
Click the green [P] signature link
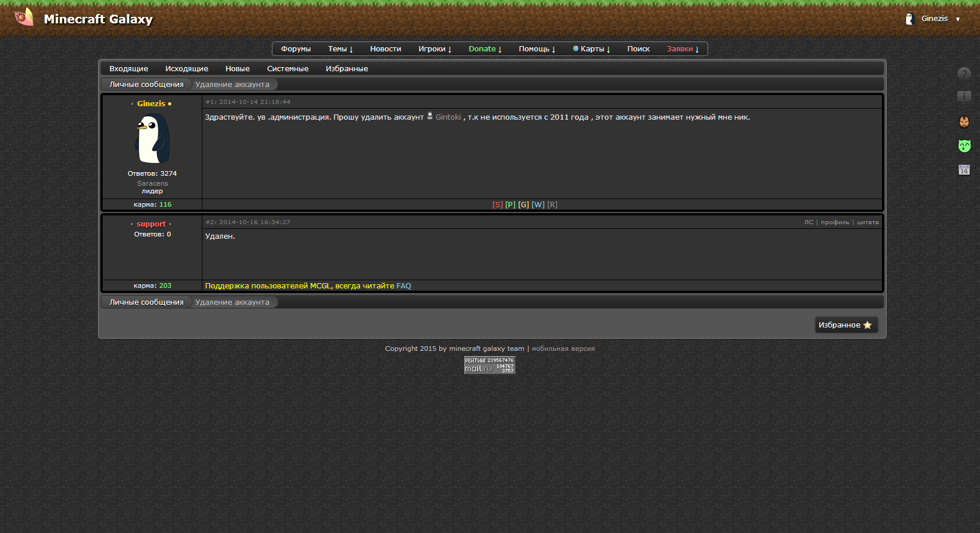[x=510, y=204]
